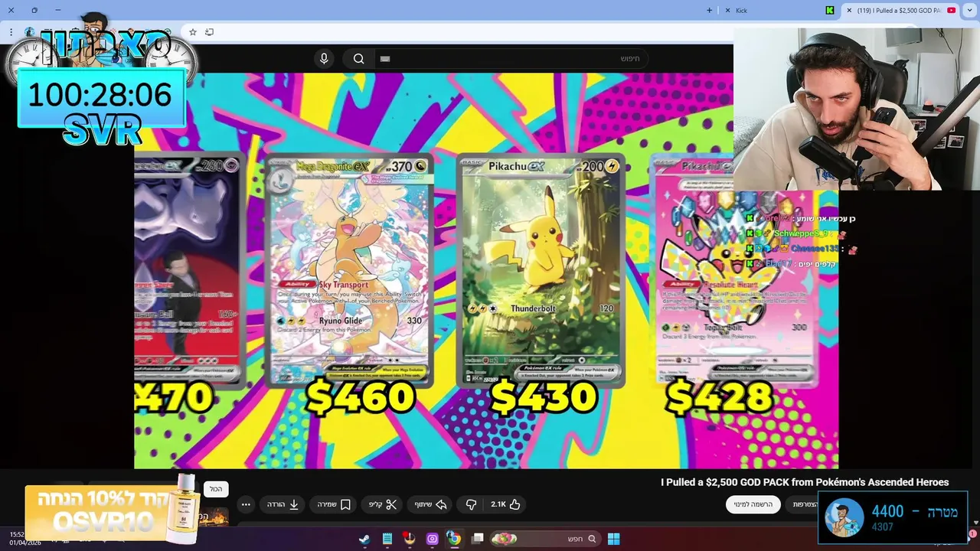Click the $430 Pikachu ex card
This screenshot has width=980, height=551.
541,272
